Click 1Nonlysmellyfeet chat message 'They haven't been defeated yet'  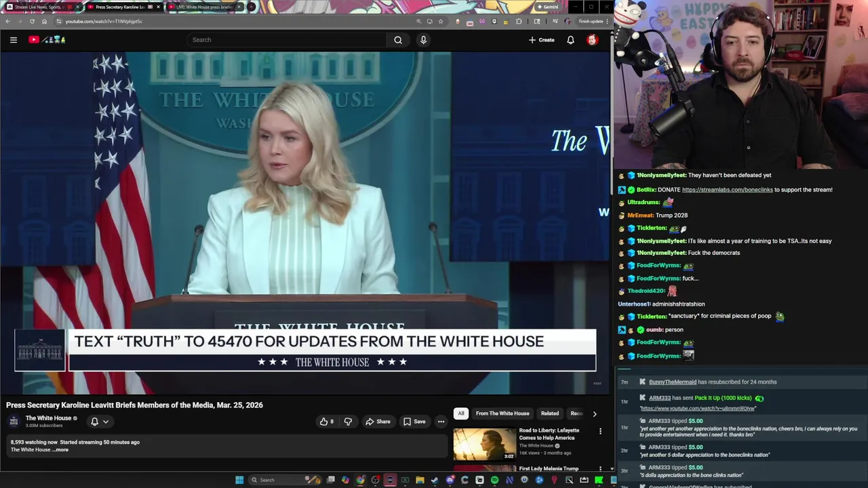click(x=730, y=176)
